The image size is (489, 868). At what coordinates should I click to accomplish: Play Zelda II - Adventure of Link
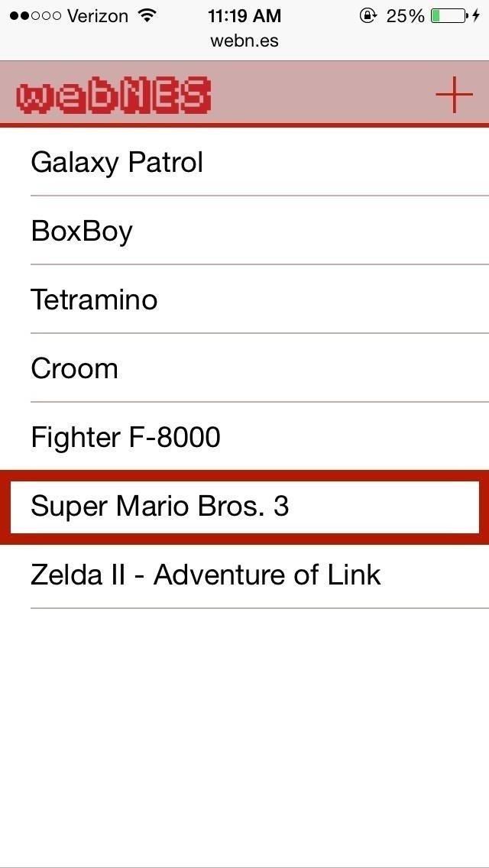tap(206, 575)
